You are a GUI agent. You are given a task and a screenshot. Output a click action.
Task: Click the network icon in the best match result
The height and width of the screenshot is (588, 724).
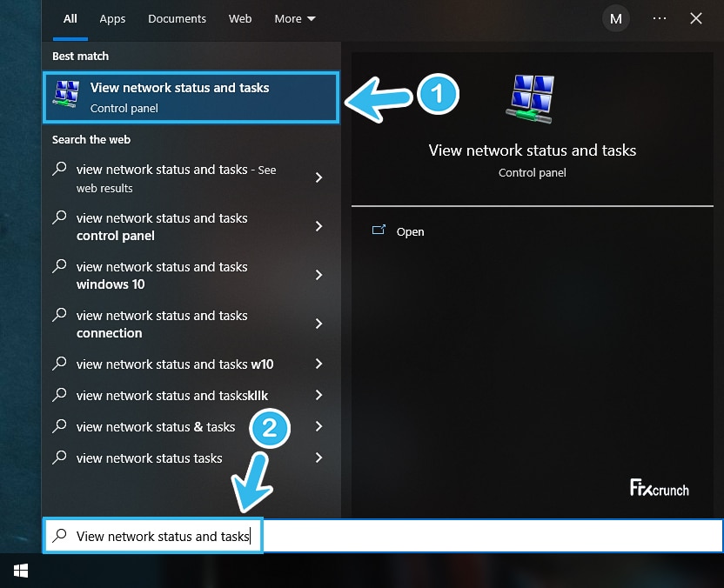(x=65, y=94)
